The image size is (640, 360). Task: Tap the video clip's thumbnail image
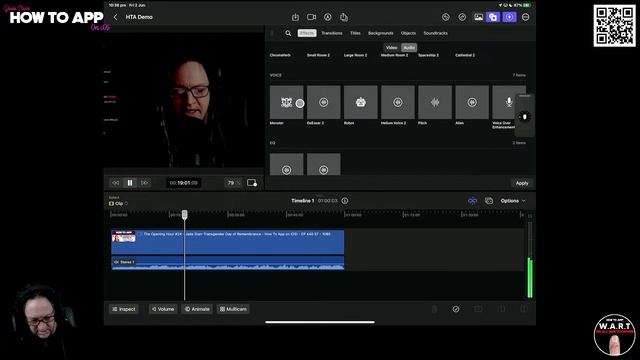pyautogui.click(x=124, y=236)
